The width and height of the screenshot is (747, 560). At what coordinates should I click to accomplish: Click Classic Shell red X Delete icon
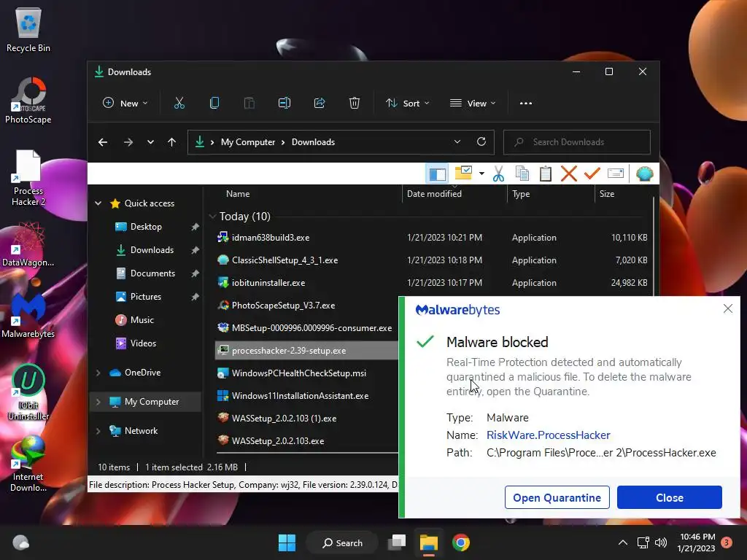tap(569, 174)
